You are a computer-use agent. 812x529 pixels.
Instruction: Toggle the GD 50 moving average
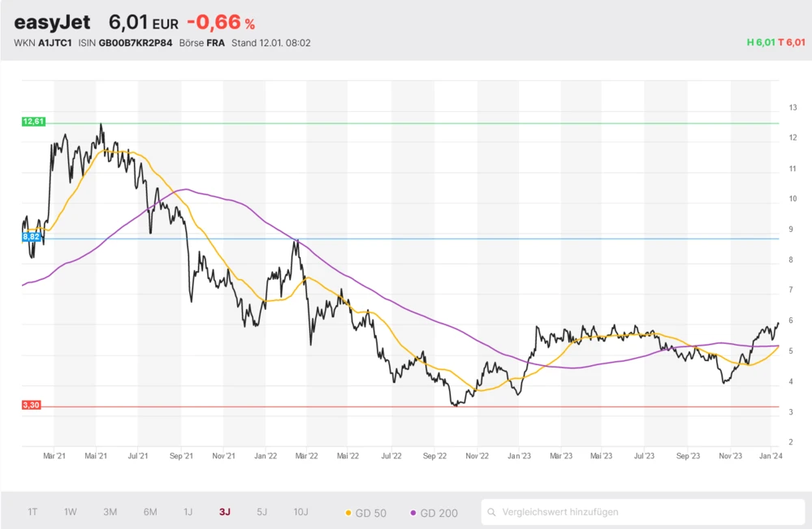click(365, 513)
